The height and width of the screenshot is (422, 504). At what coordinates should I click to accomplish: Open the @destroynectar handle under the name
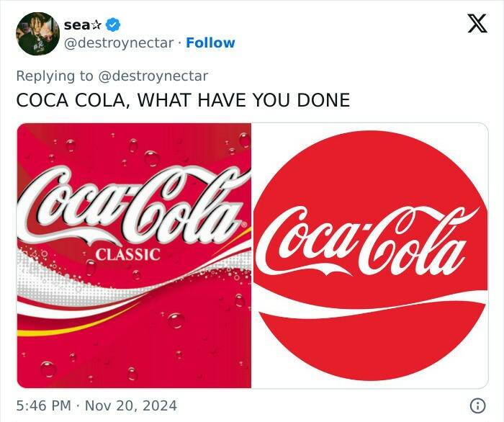tap(119, 42)
